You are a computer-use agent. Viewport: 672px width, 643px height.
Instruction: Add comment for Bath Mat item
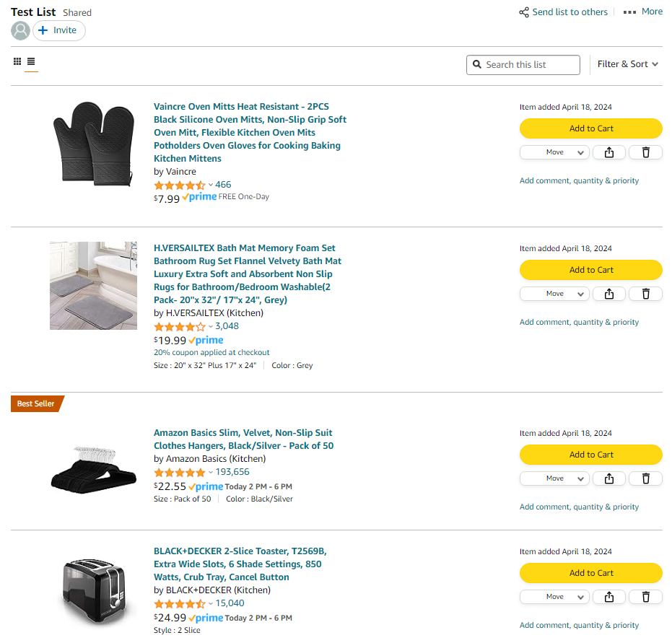pyautogui.click(x=579, y=322)
